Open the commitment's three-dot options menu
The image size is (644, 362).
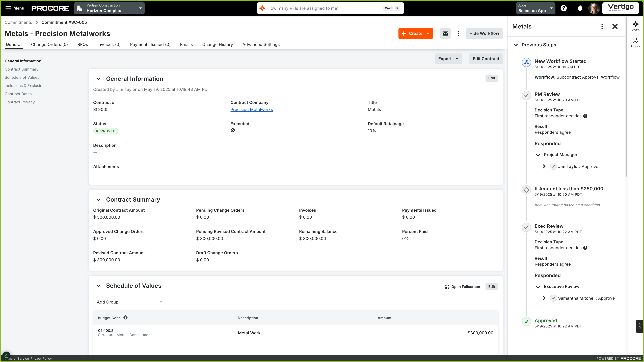[458, 33]
